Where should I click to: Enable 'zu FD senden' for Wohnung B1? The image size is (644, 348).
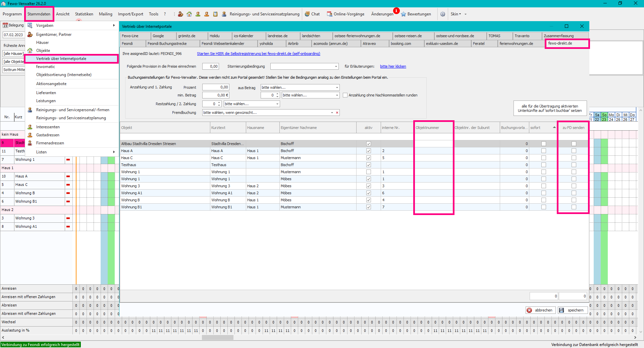point(574,207)
